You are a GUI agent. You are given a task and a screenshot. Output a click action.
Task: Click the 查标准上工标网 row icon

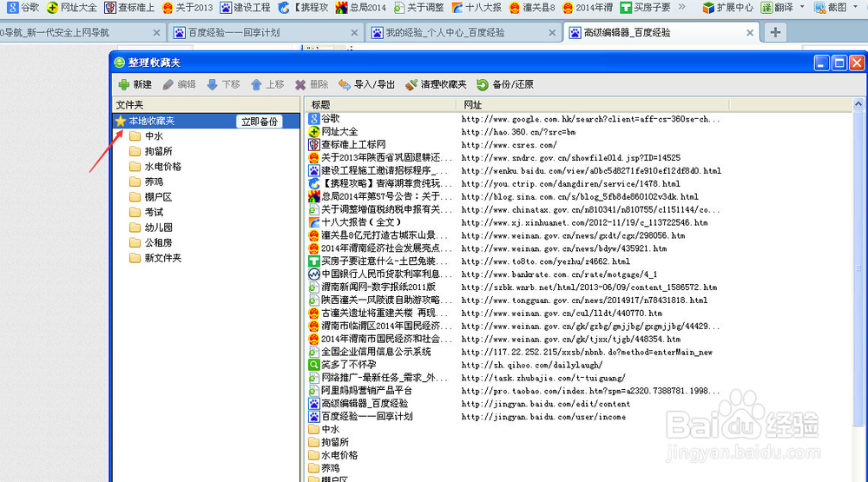(x=314, y=144)
